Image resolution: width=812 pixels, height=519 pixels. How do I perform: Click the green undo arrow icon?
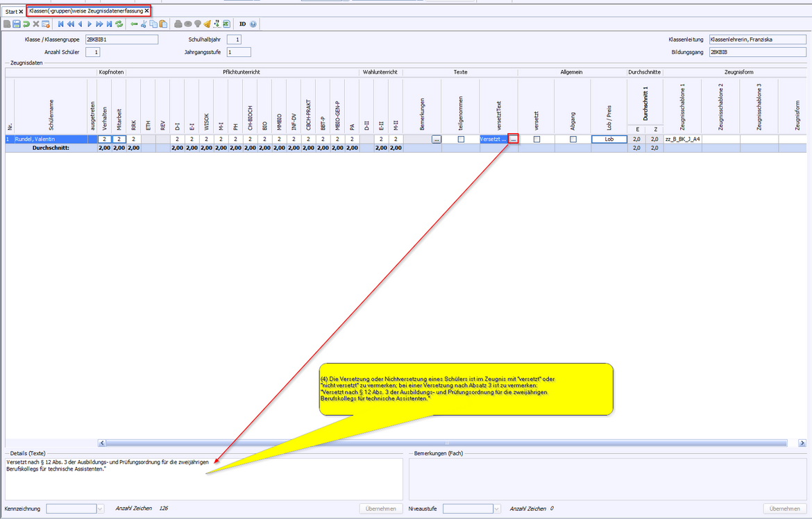pos(26,24)
